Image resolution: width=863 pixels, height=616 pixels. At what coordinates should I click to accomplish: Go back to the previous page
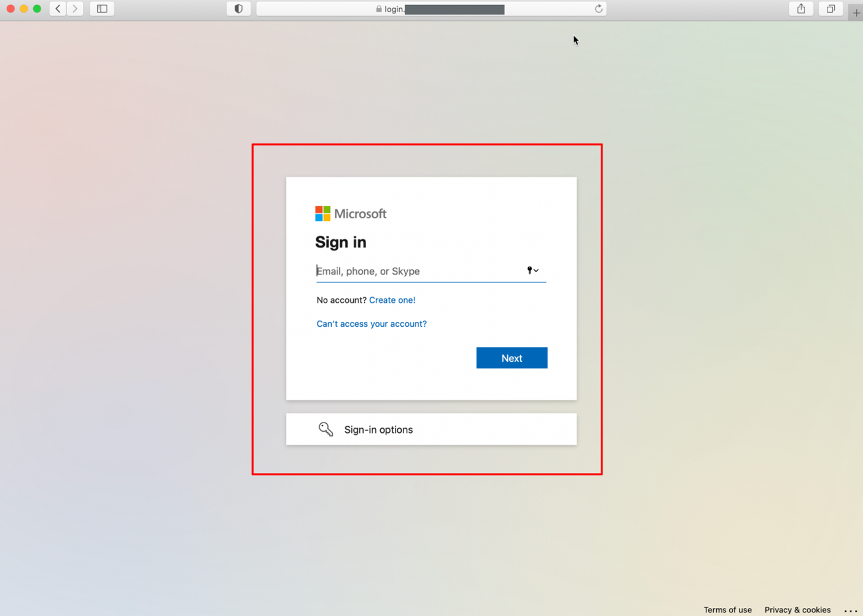[58, 9]
